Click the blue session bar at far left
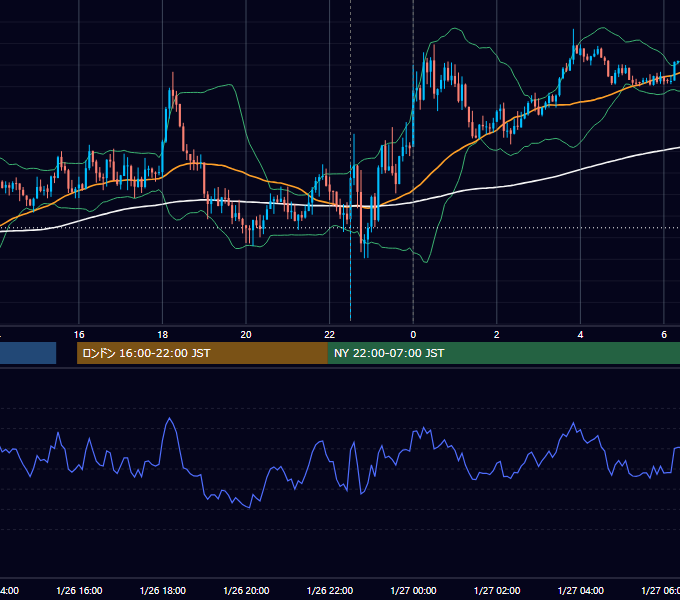The image size is (680, 600). [28, 353]
